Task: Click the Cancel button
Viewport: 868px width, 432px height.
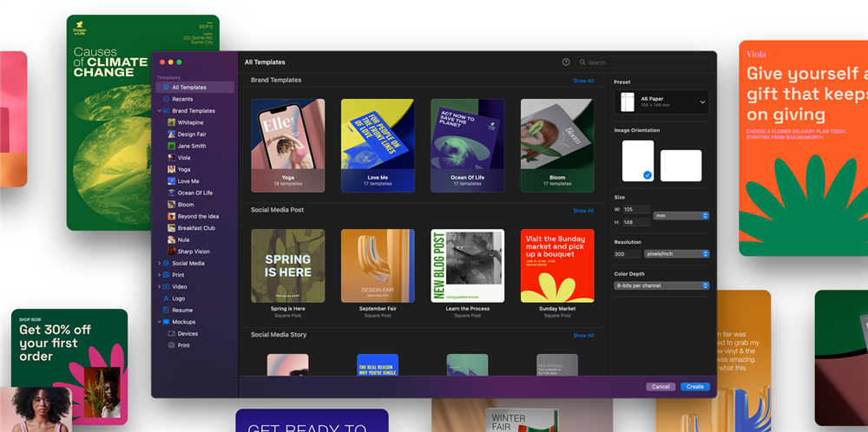Action: pos(661,387)
